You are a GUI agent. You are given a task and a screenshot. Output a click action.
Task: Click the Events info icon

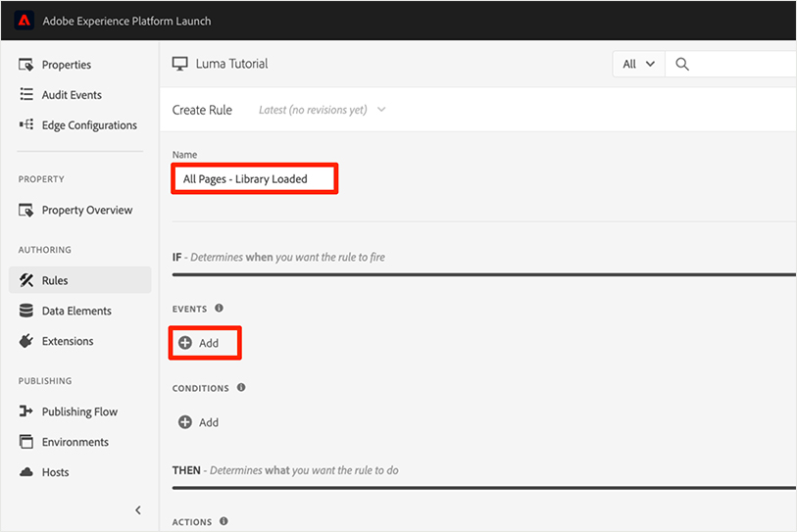219,308
